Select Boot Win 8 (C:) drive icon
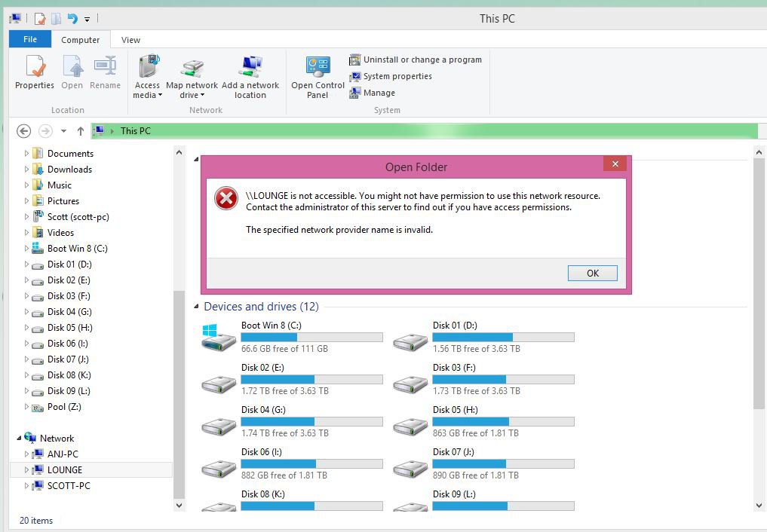Screen dimensions: 767x532 219,338
